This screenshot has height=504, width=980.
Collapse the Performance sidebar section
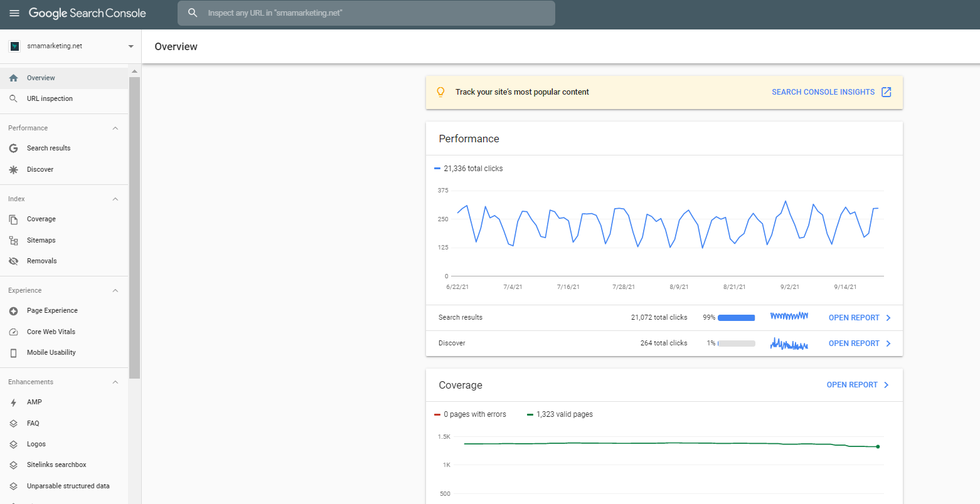115,129
